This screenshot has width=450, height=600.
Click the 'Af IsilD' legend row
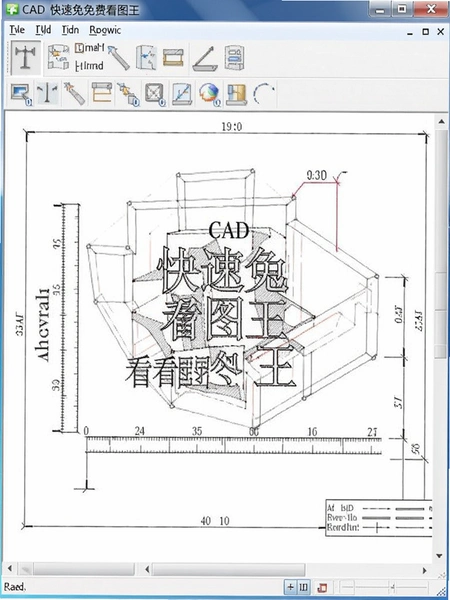[380, 509]
